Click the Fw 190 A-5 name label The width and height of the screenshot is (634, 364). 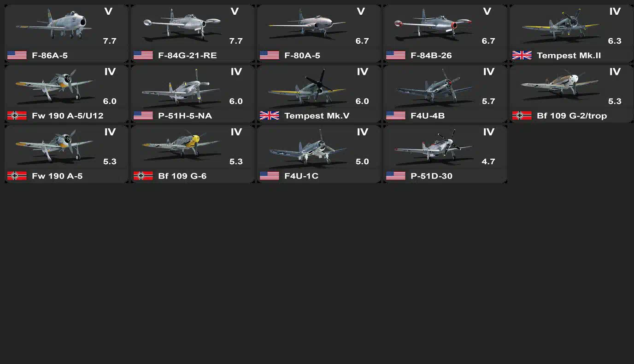coord(57,176)
